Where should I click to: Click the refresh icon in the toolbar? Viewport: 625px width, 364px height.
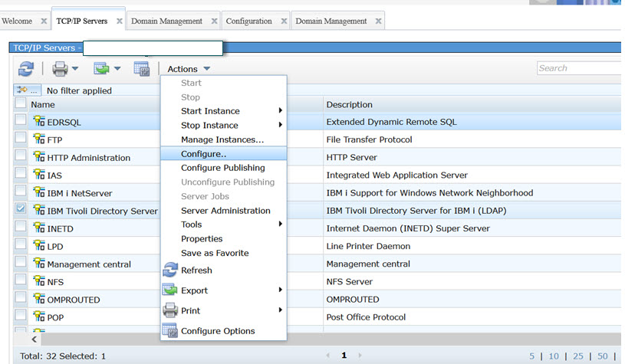(26, 69)
